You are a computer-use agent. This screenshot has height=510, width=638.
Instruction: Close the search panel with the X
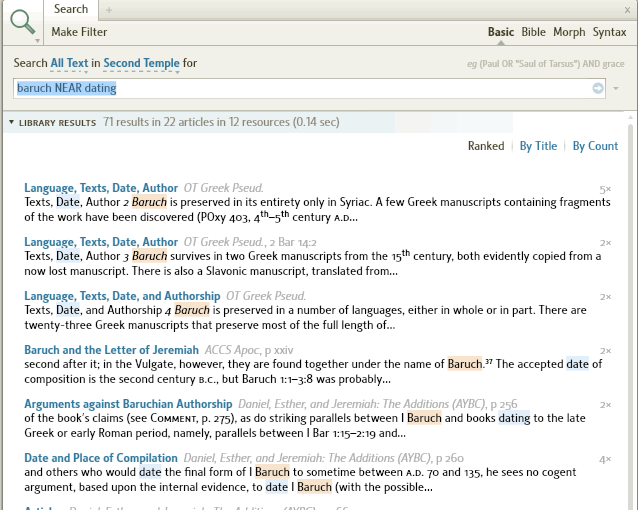click(x=627, y=10)
